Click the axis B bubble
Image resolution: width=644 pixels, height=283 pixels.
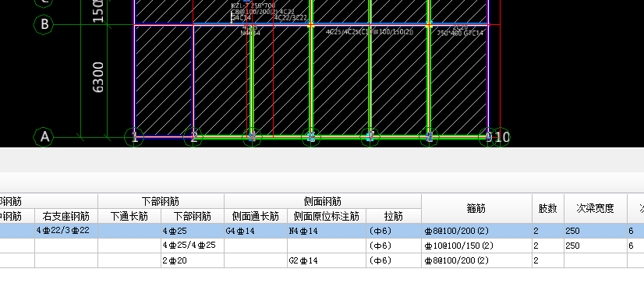click(44, 25)
